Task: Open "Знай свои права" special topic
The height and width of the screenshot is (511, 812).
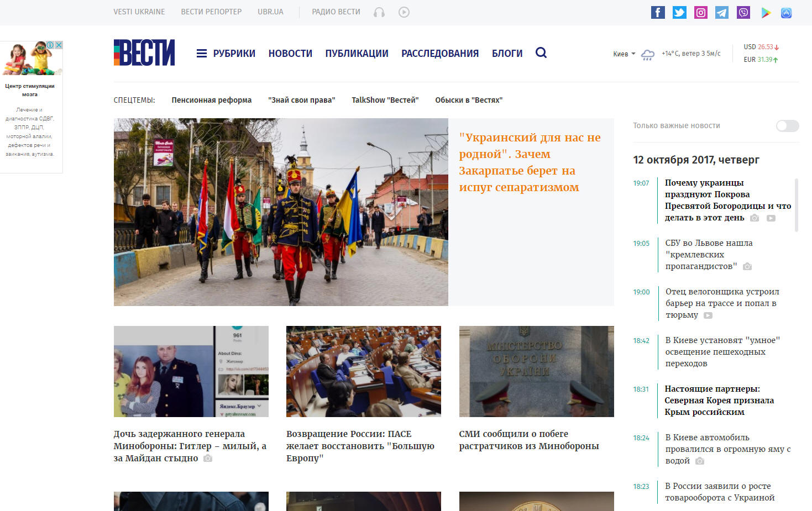Action: tap(302, 100)
